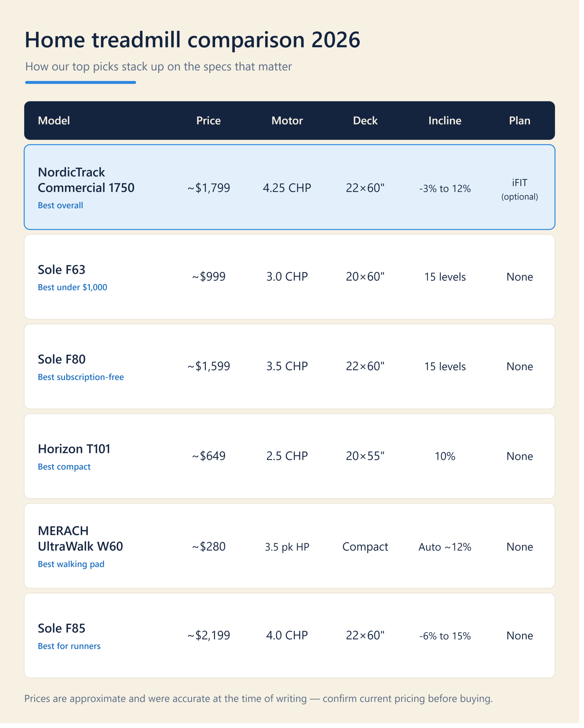This screenshot has height=728, width=584.
Task: Click the 2.5 CHP motor value
Action: (x=289, y=460)
